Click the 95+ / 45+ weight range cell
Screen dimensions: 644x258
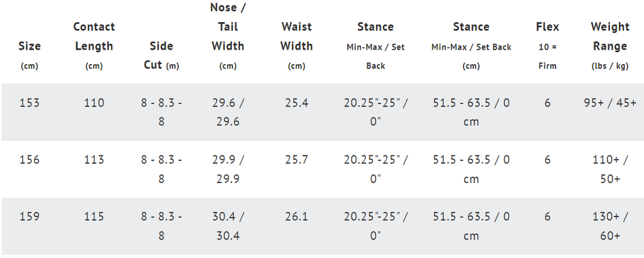(610, 103)
